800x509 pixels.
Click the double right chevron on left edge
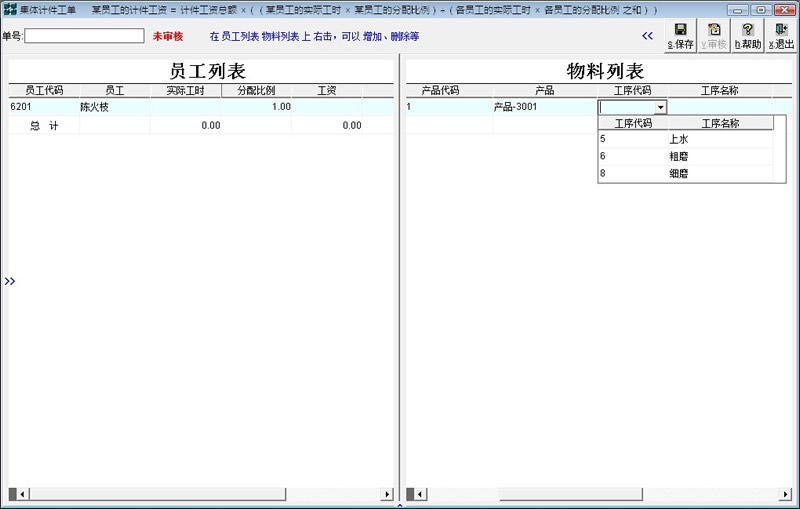tap(9, 282)
